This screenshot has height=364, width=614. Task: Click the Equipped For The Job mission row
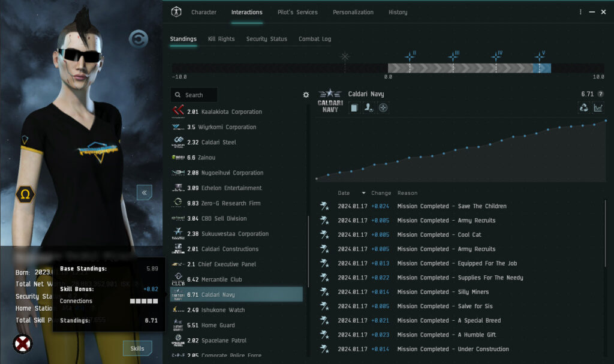[460, 263]
